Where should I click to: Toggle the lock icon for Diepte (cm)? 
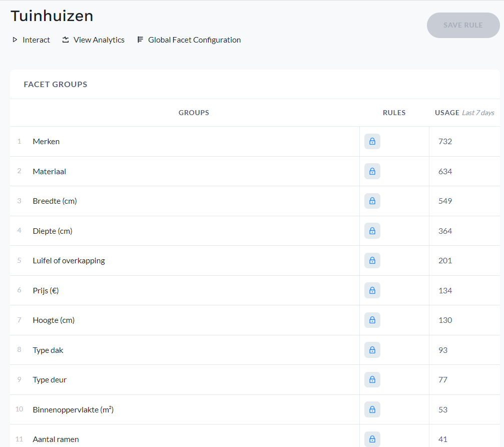pos(372,231)
